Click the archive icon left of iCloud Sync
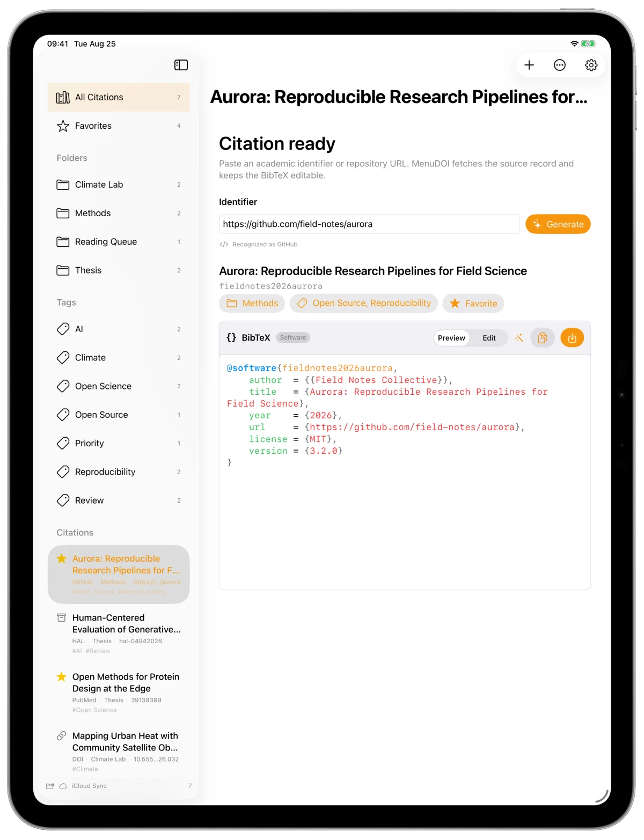 coord(50,786)
